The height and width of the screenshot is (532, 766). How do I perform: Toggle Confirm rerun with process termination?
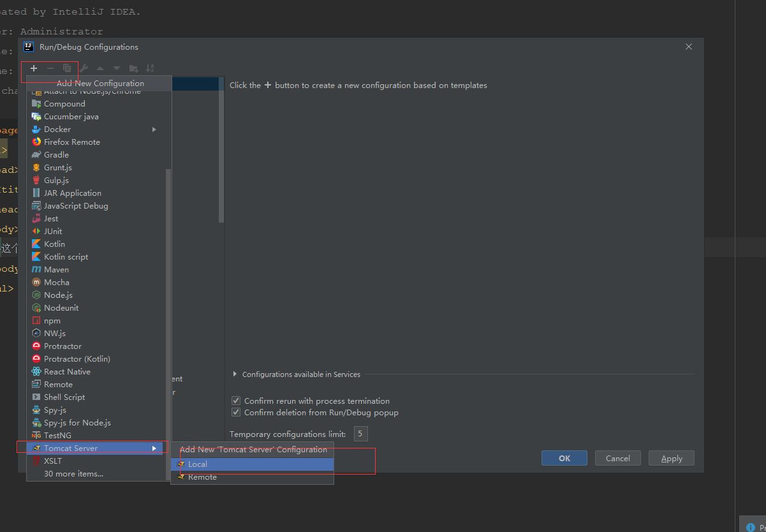click(237, 401)
